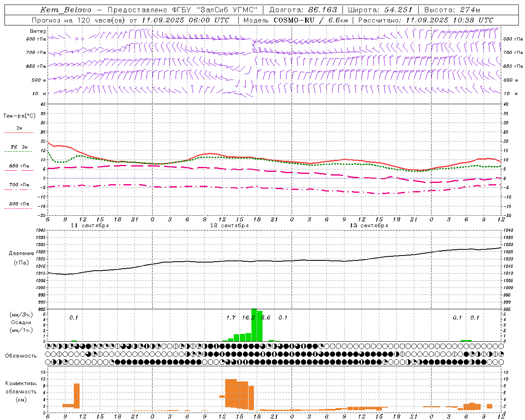525x420 pixels.
Task: Click the (гПа) pressure unit label
Action: pos(21,263)
